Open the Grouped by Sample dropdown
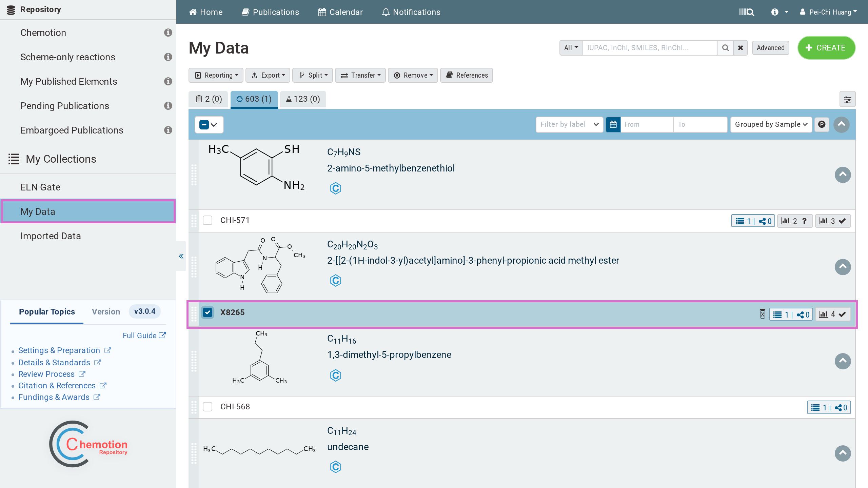 (x=771, y=124)
